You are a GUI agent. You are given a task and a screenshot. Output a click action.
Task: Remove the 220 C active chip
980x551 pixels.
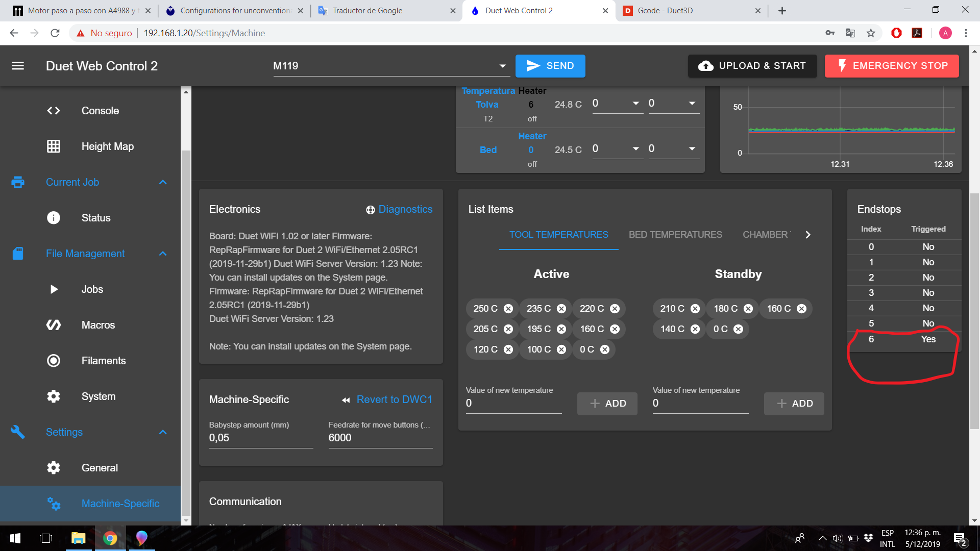(x=615, y=309)
